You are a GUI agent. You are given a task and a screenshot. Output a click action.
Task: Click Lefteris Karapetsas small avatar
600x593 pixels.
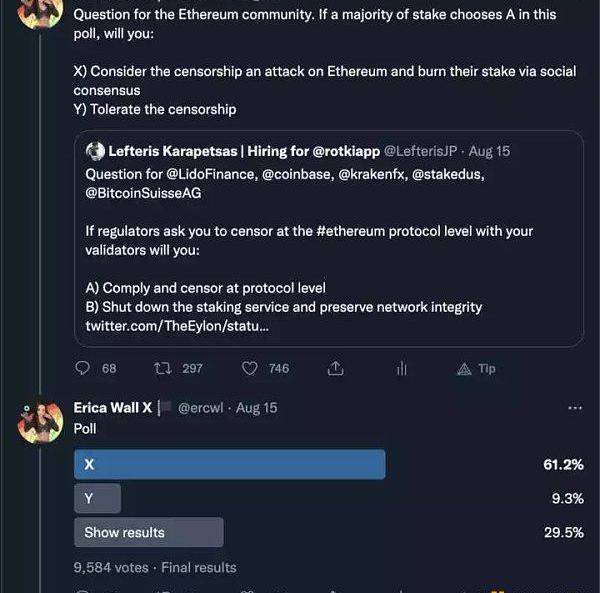[96, 151]
